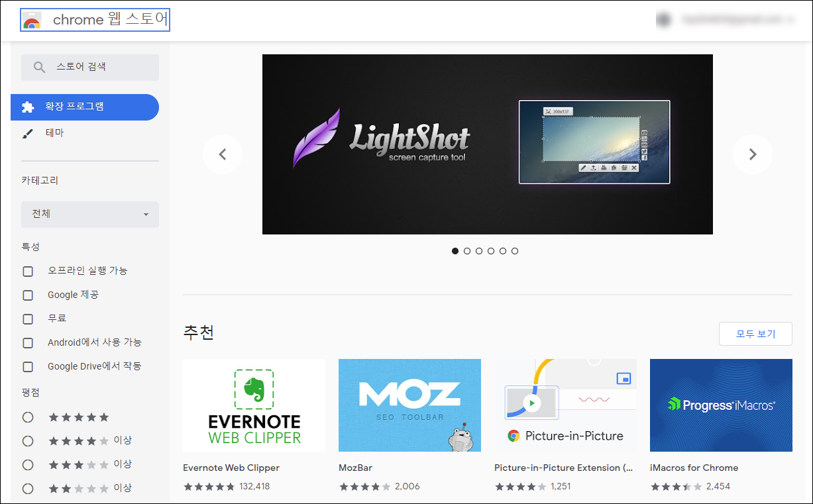Screen dimensions: 813x504
Task: Open the iMacros for Chrome Progress logo tile
Action: (721, 405)
